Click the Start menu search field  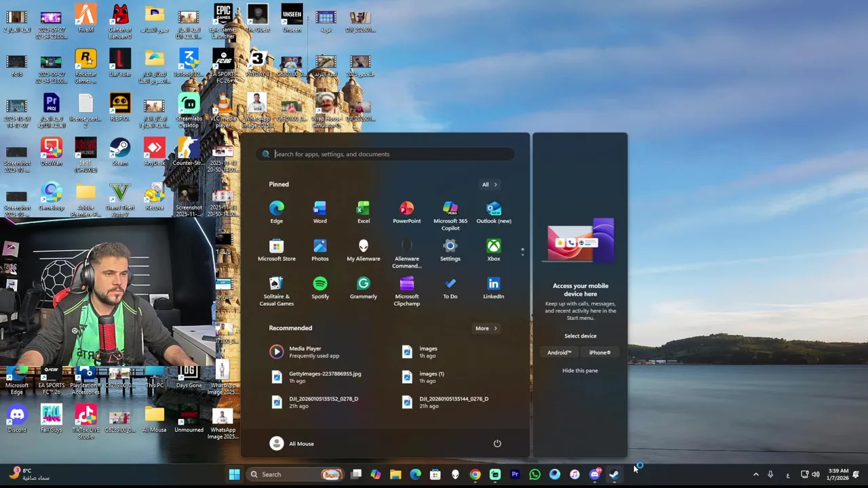[x=385, y=154]
